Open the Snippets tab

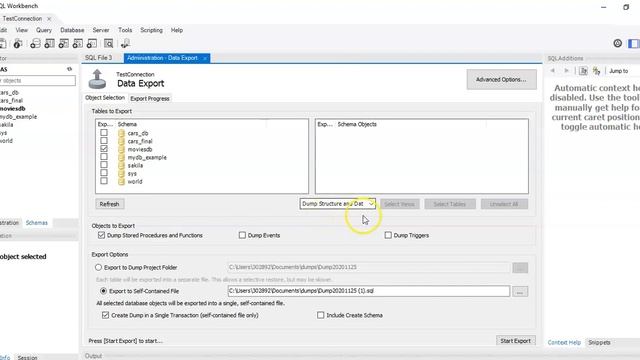tap(599, 342)
